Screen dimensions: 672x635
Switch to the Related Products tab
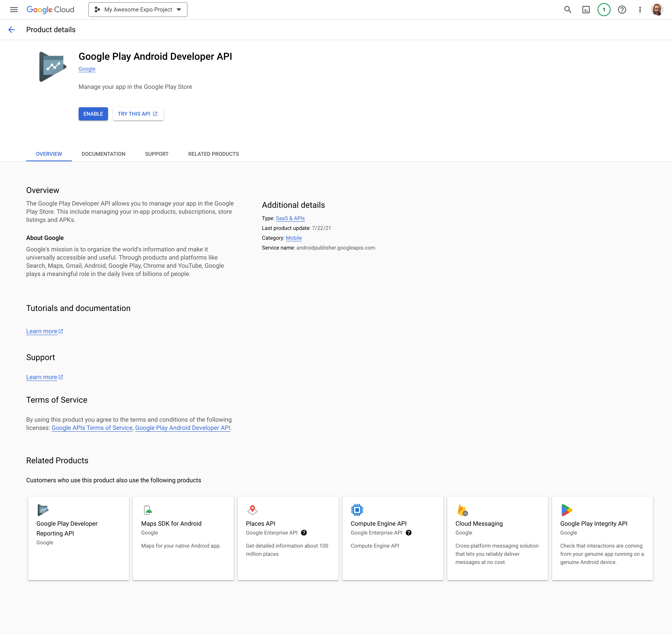[x=213, y=154]
